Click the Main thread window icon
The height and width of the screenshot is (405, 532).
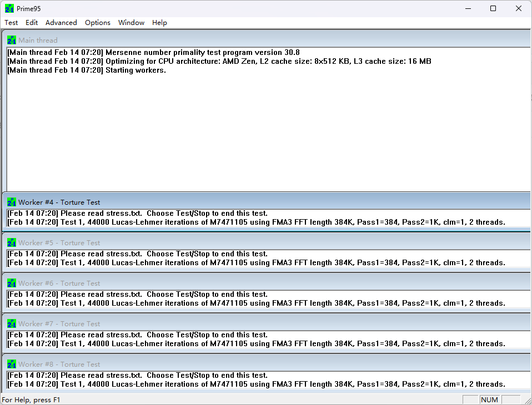(12, 40)
